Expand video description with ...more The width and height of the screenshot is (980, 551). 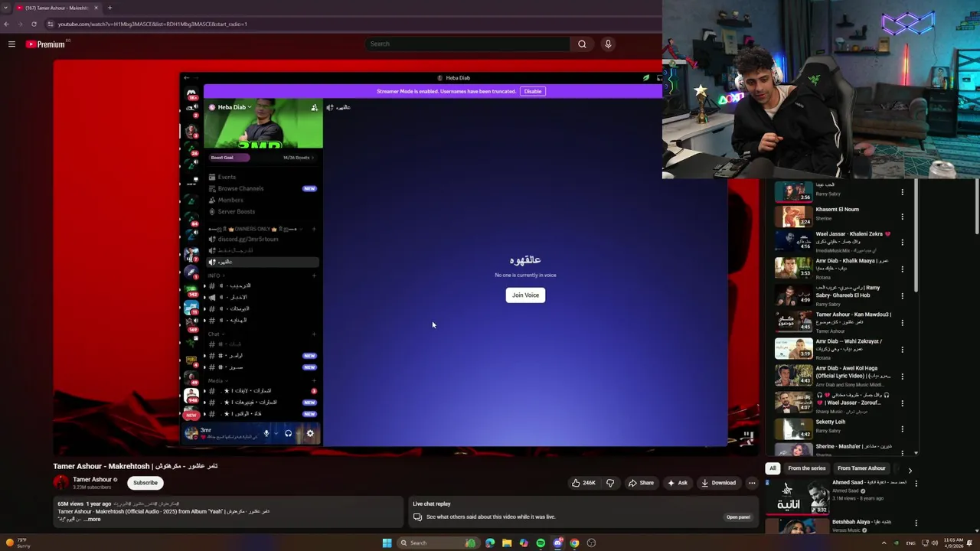[92, 520]
